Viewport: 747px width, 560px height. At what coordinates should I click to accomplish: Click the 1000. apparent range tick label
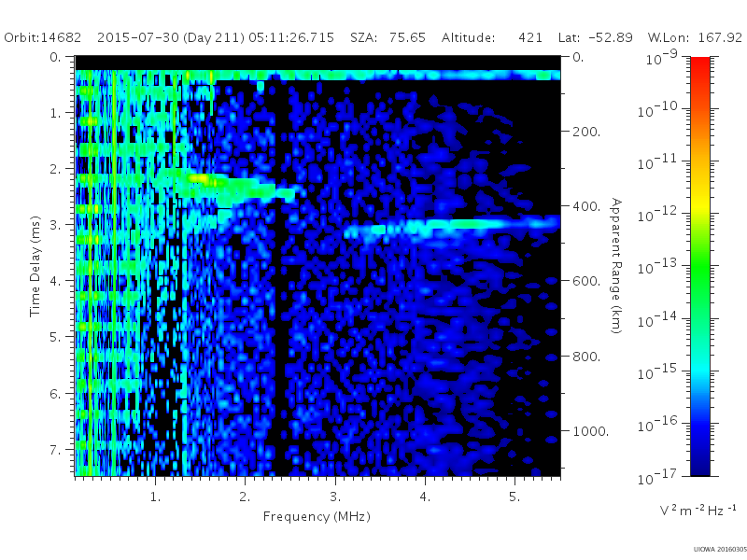click(x=591, y=431)
